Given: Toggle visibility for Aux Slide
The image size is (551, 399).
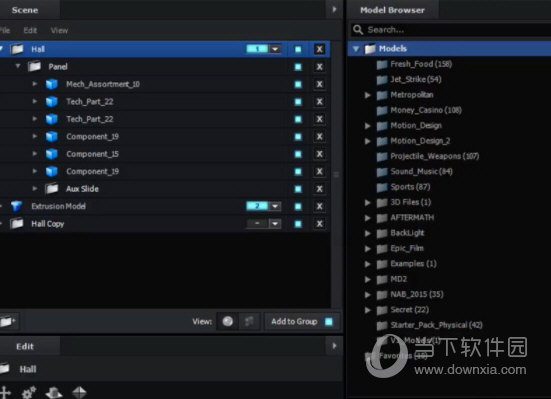Looking at the screenshot, I should [298, 189].
